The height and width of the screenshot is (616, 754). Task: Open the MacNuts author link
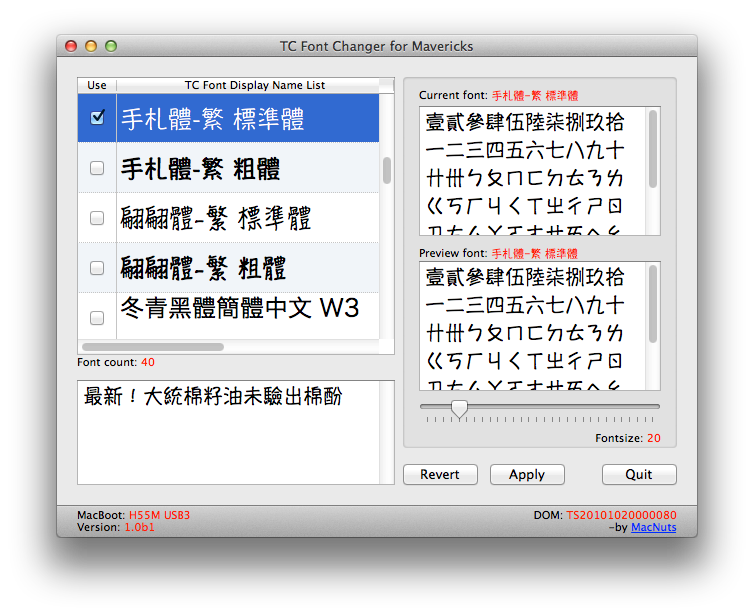(x=653, y=528)
